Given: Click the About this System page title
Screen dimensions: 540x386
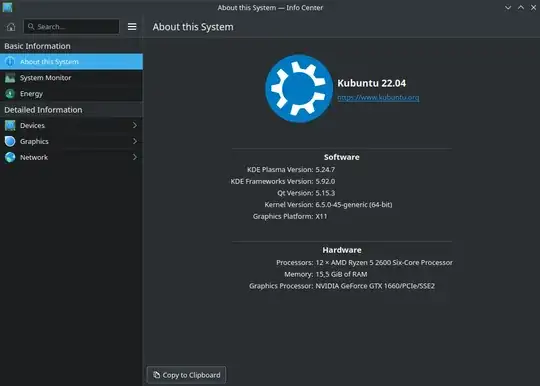Looking at the screenshot, I should [193, 27].
